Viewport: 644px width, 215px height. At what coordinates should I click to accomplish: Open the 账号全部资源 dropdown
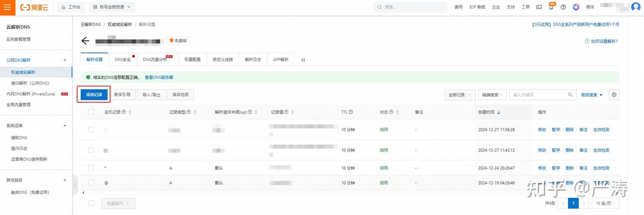(112, 7)
